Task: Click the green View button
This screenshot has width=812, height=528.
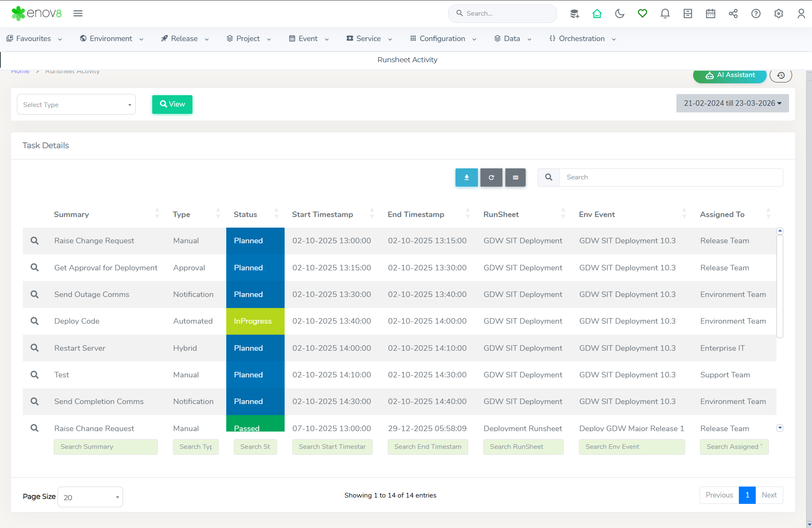Action: click(x=172, y=104)
